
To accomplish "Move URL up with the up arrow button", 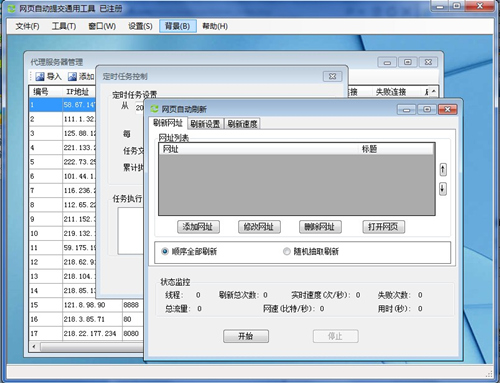I will coord(443,169).
